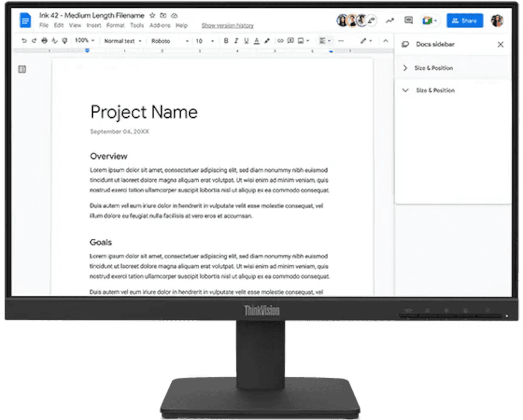Open the Add-ons menu
This screenshot has width=523, height=420.
coord(160,25)
